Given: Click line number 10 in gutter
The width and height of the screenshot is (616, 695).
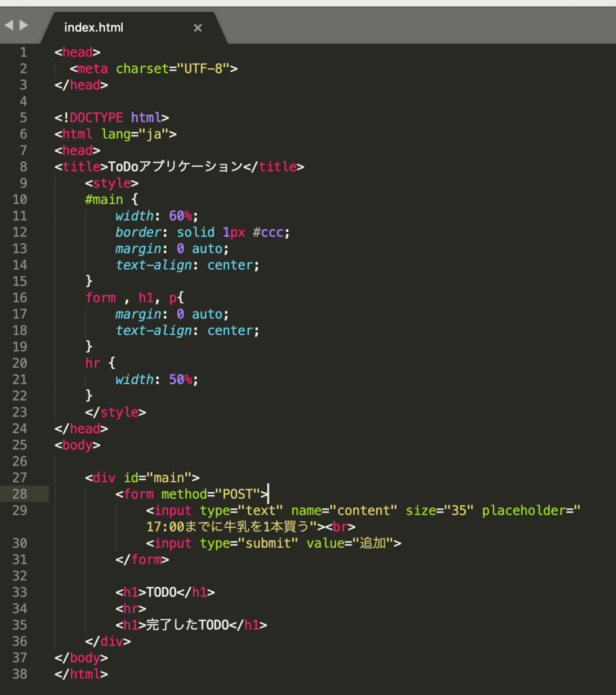Looking at the screenshot, I should [x=20, y=199].
